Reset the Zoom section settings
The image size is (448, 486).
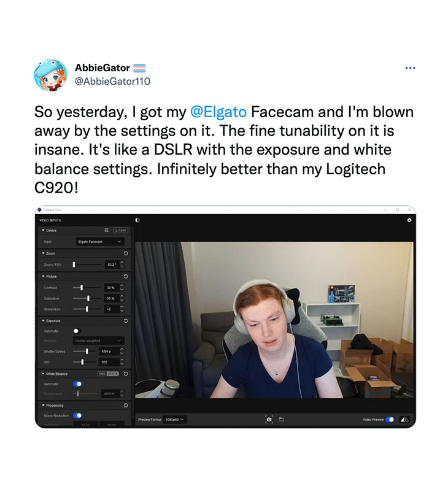click(x=126, y=253)
